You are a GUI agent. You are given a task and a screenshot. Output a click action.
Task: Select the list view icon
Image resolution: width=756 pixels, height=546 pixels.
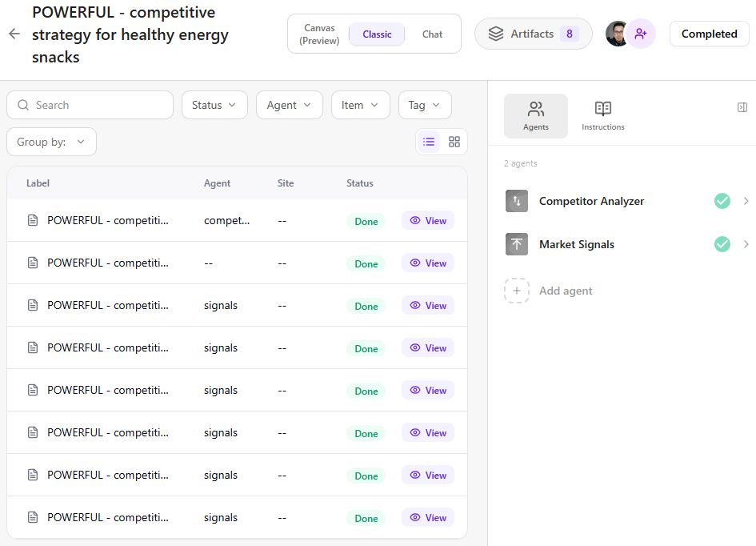[429, 142]
